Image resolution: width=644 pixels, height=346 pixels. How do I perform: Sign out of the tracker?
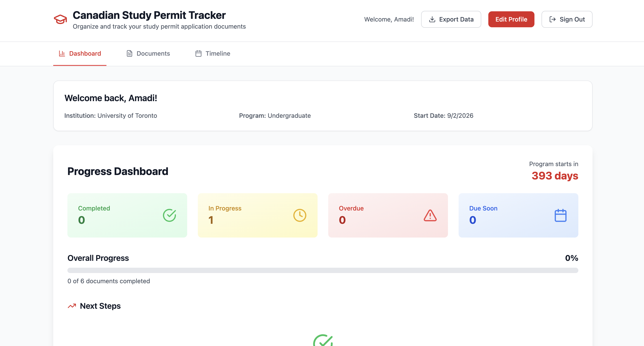click(x=567, y=19)
